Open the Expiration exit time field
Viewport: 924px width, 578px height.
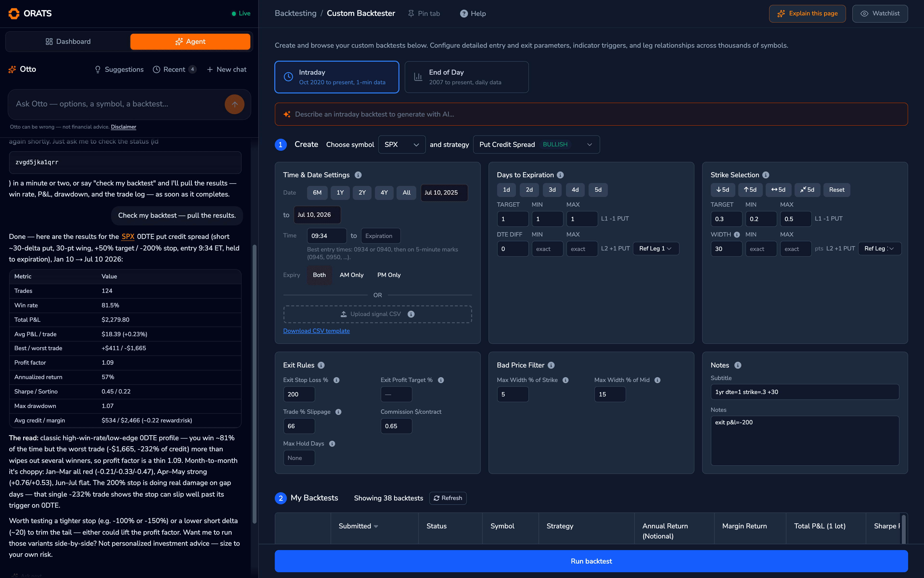pyautogui.click(x=381, y=236)
